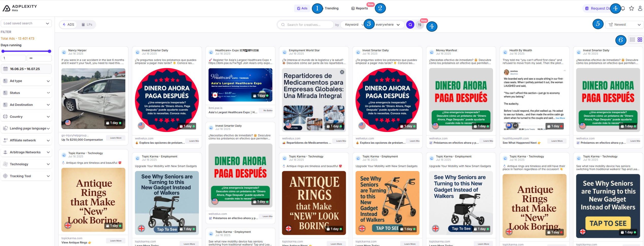Click Employment World Star advertiser avatar
This screenshot has width=644, height=246.
[x=285, y=52]
